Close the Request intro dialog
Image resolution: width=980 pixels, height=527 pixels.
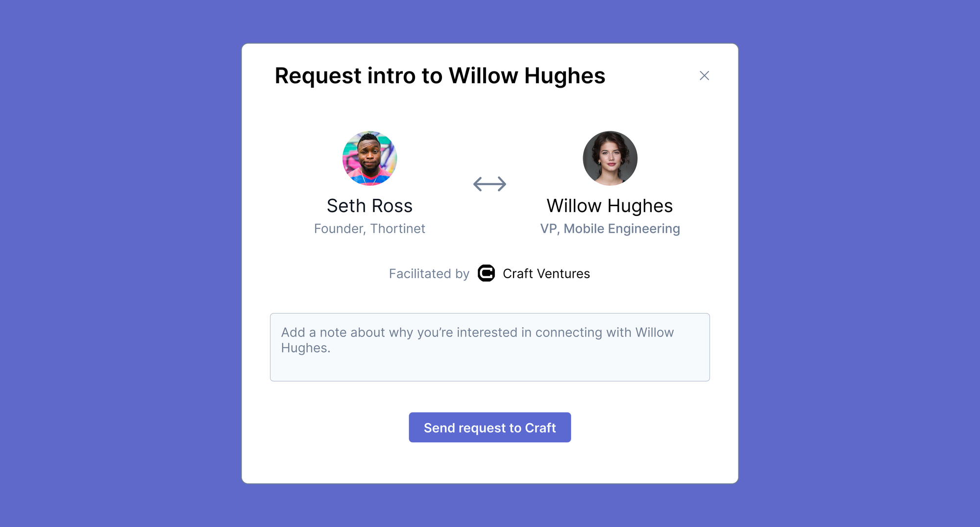pos(704,75)
